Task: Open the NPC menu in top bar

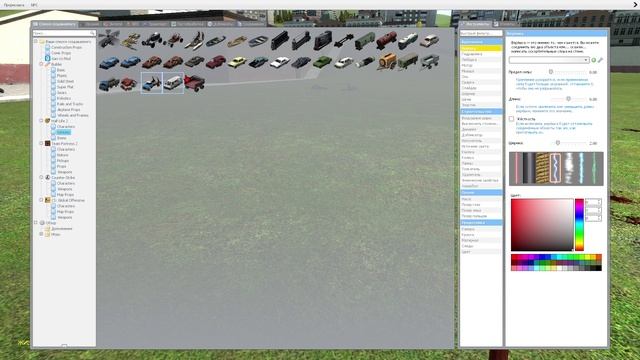Action: click(x=34, y=5)
